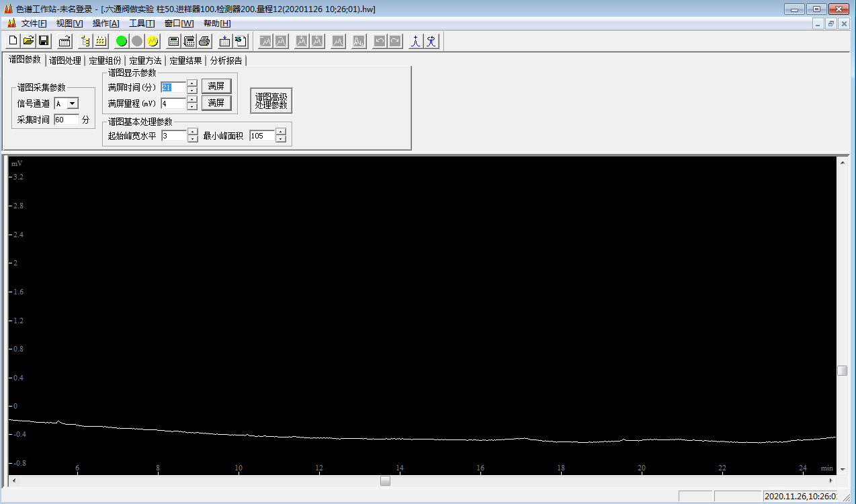Viewport: 856px width, 504px height.
Task: Decrease 满屏时间 with the down arrow
Action: pyautogui.click(x=192, y=90)
